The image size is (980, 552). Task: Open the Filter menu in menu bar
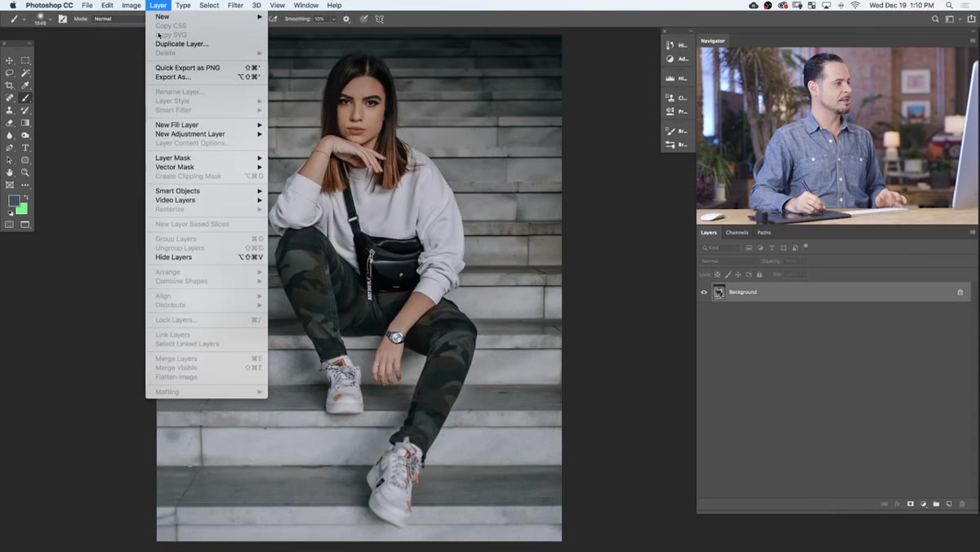point(235,5)
